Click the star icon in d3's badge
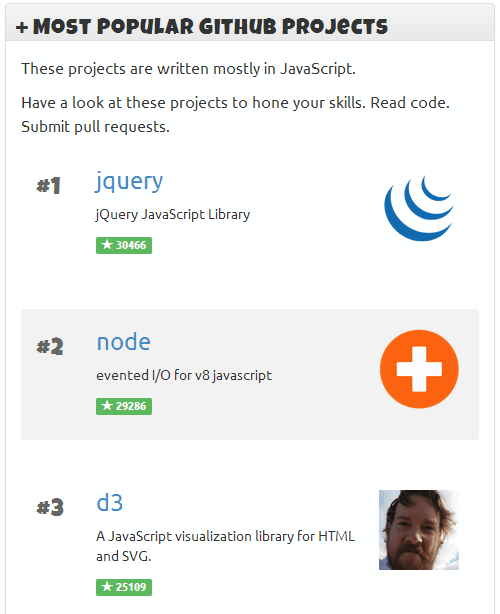 click(x=106, y=587)
